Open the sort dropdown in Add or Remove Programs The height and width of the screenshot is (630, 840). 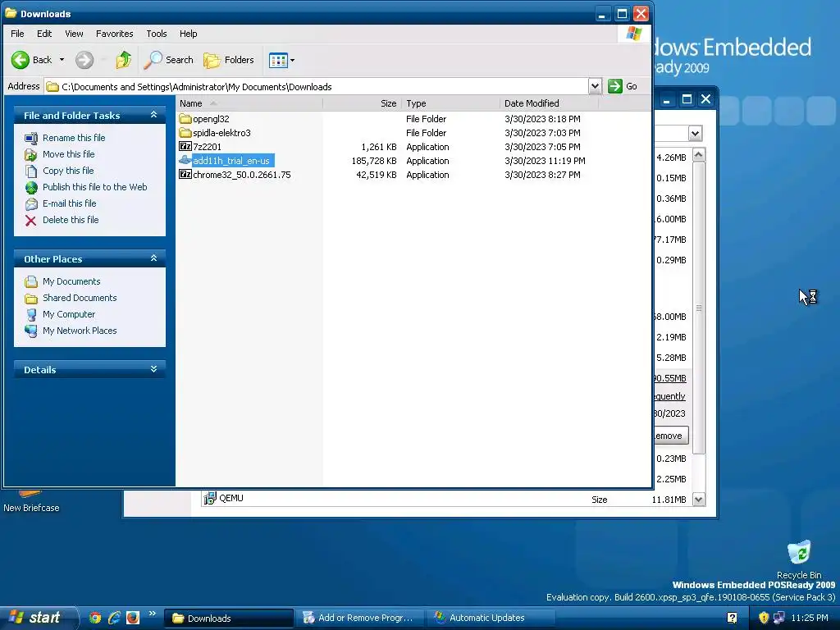pos(695,134)
